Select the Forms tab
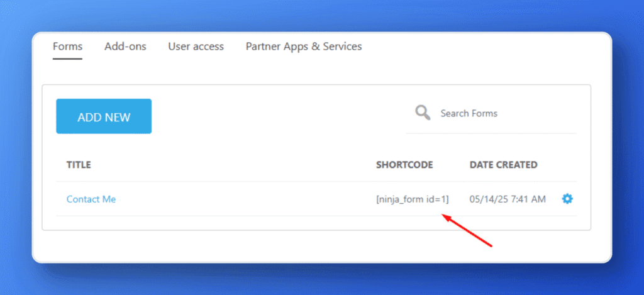This screenshot has width=644, height=295. coord(67,47)
